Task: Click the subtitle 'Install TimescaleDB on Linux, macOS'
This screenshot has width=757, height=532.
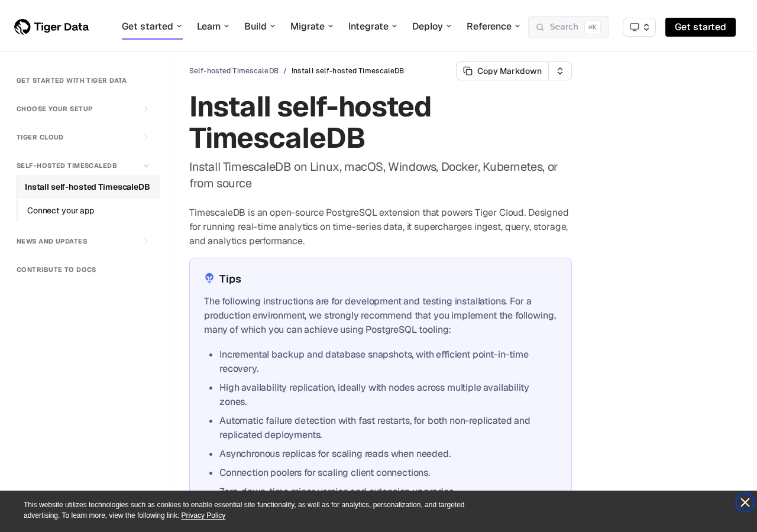Action: click(x=374, y=175)
